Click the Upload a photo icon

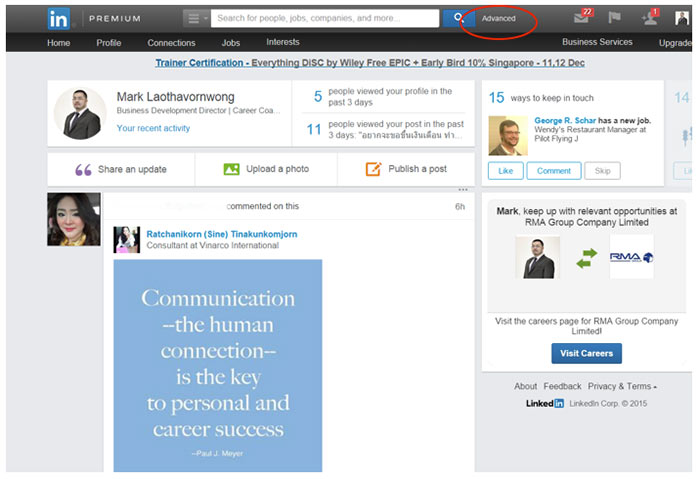coord(231,169)
